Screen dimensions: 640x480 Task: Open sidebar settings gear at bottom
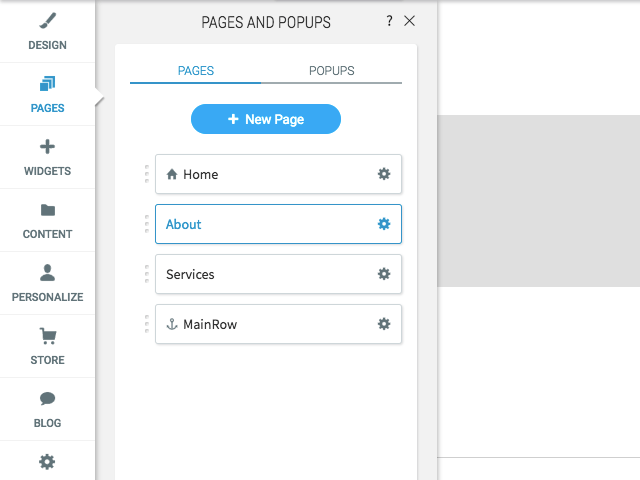(x=47, y=462)
